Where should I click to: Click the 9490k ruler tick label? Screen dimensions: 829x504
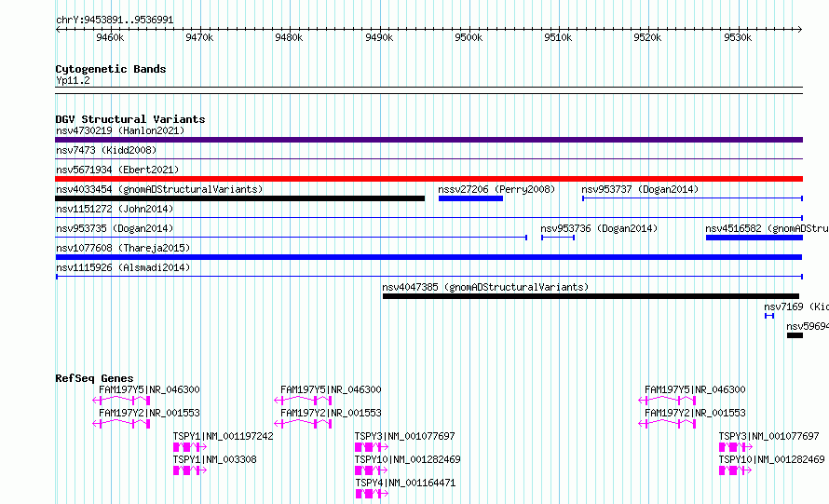379,37
